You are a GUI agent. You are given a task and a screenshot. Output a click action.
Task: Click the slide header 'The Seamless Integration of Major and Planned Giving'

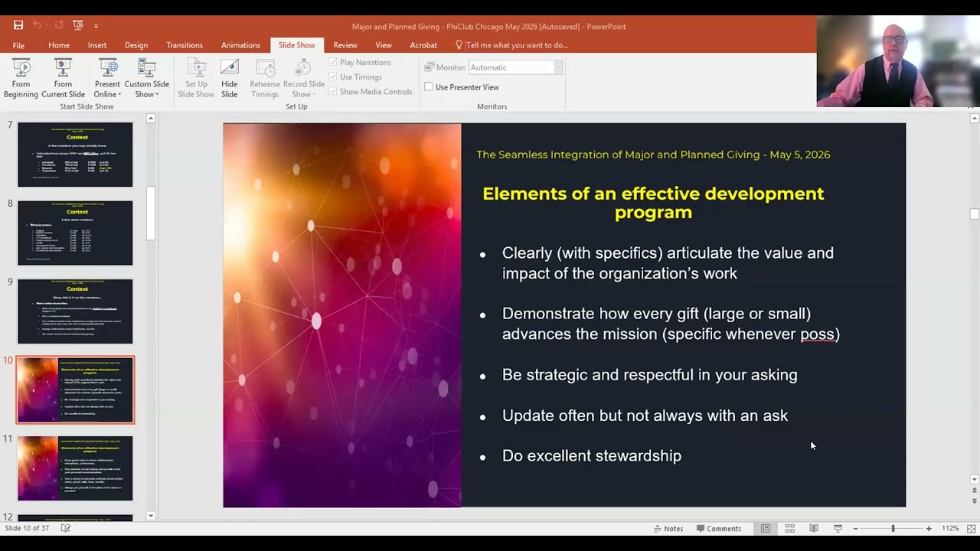(619, 155)
